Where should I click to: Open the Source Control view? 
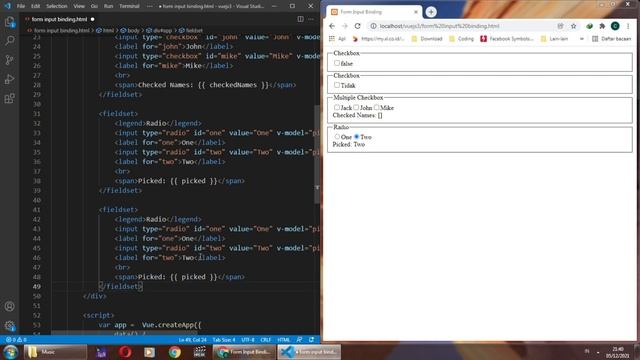click(x=9, y=60)
